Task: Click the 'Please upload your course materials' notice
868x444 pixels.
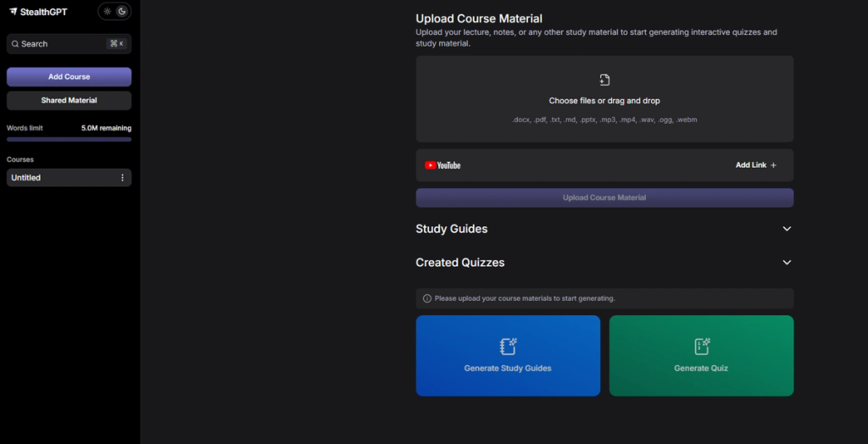Action: point(604,298)
